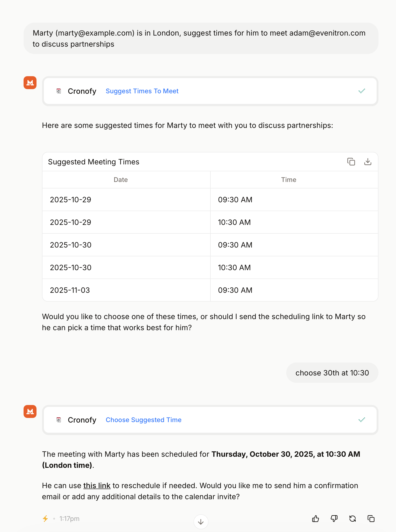Download the Suggested Meeting Times table
Screen dimensions: 396x532
pos(368,162)
